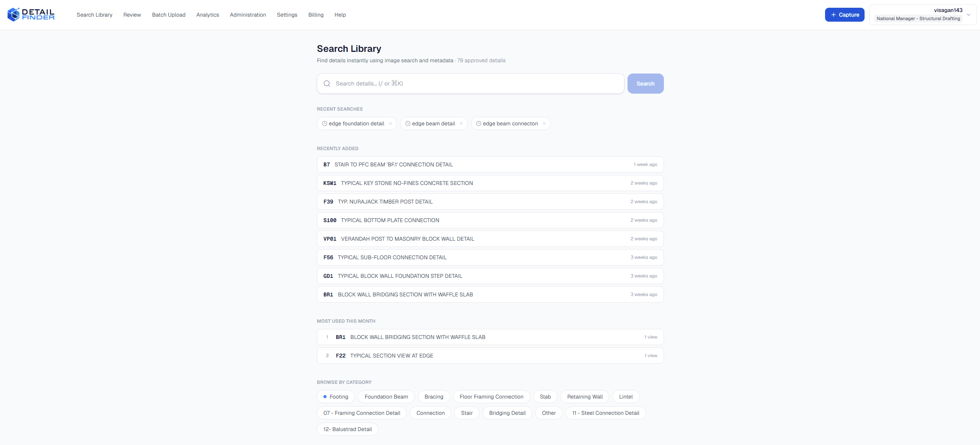Screen dimensions: 980x445
Task: Select the Connection category chip
Action: pos(430,413)
